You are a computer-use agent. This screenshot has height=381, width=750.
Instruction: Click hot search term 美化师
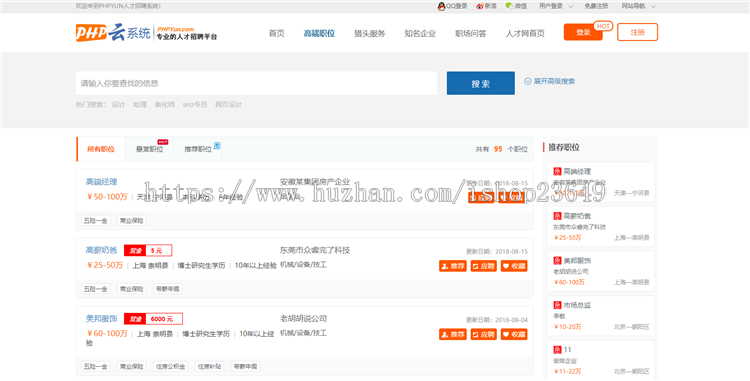pos(165,104)
